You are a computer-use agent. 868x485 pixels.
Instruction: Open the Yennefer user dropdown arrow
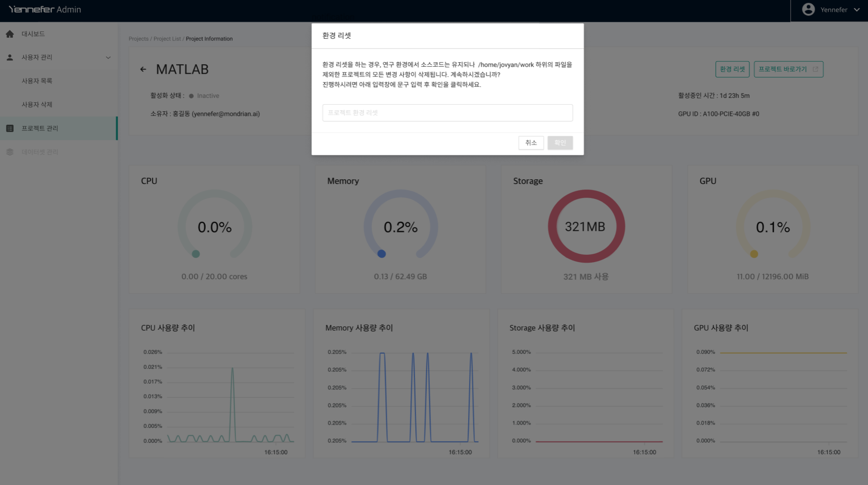[x=857, y=10]
